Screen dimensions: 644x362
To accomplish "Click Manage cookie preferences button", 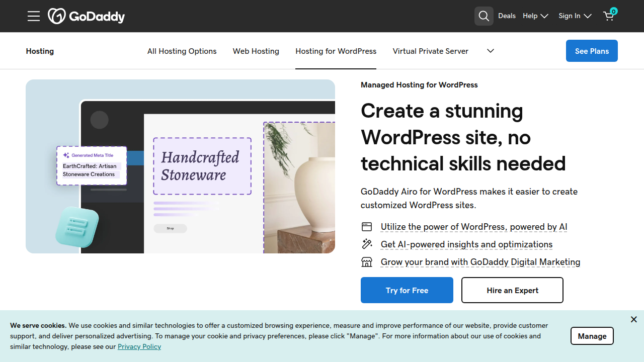I will (592, 336).
